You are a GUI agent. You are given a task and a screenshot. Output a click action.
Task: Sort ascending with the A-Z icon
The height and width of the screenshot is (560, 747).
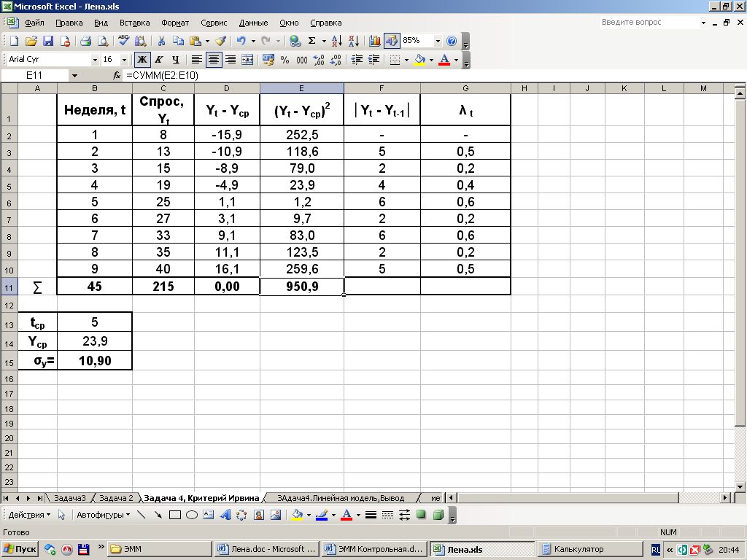point(336,41)
